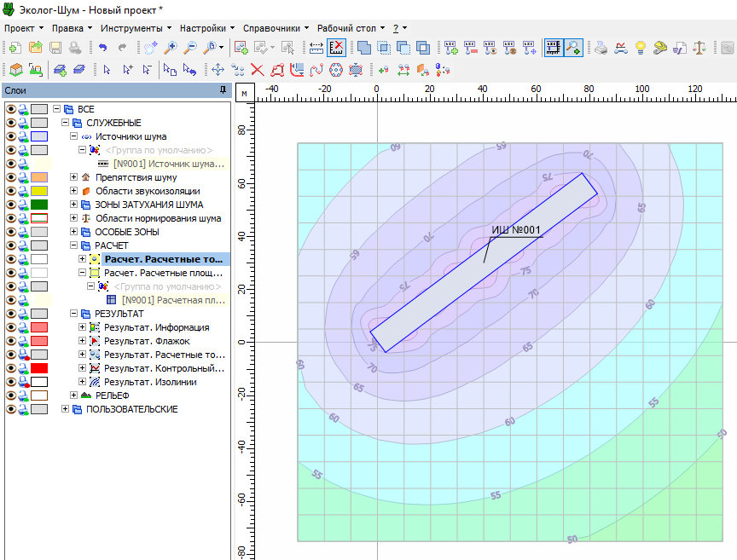This screenshot has width=737, height=560.
Task: Hide the Препятствия шуму layer eye
Action: coord(11,177)
